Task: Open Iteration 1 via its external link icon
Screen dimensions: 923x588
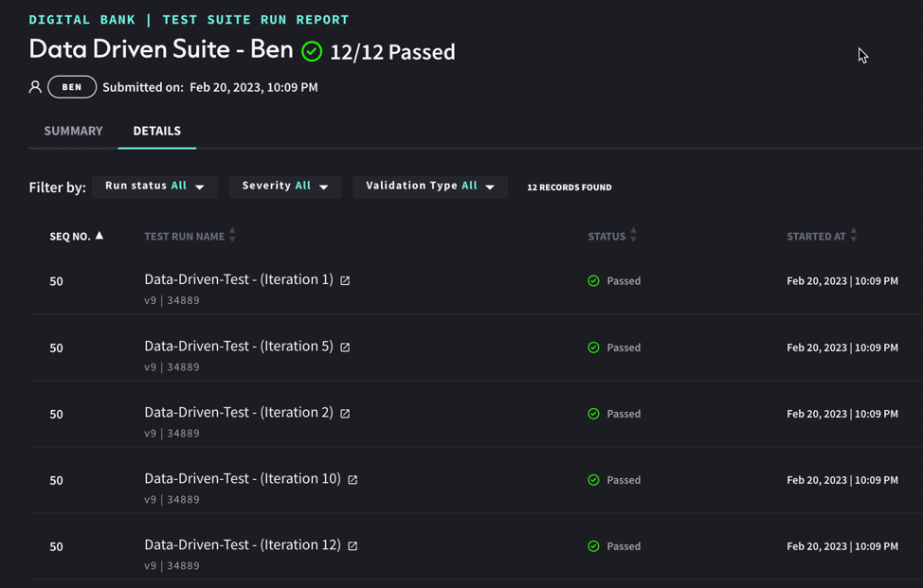Action: pyautogui.click(x=345, y=280)
